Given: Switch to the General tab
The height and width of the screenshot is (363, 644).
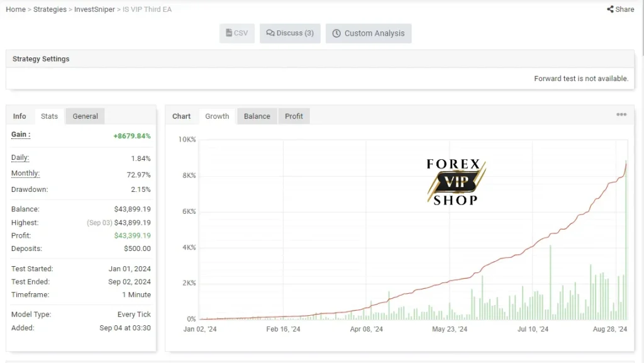Looking at the screenshot, I should point(85,116).
